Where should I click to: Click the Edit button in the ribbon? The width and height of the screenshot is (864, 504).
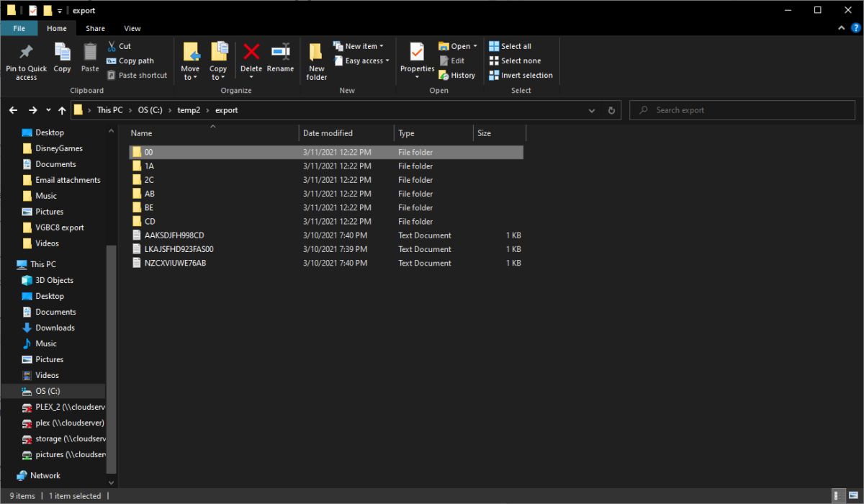[451, 60]
